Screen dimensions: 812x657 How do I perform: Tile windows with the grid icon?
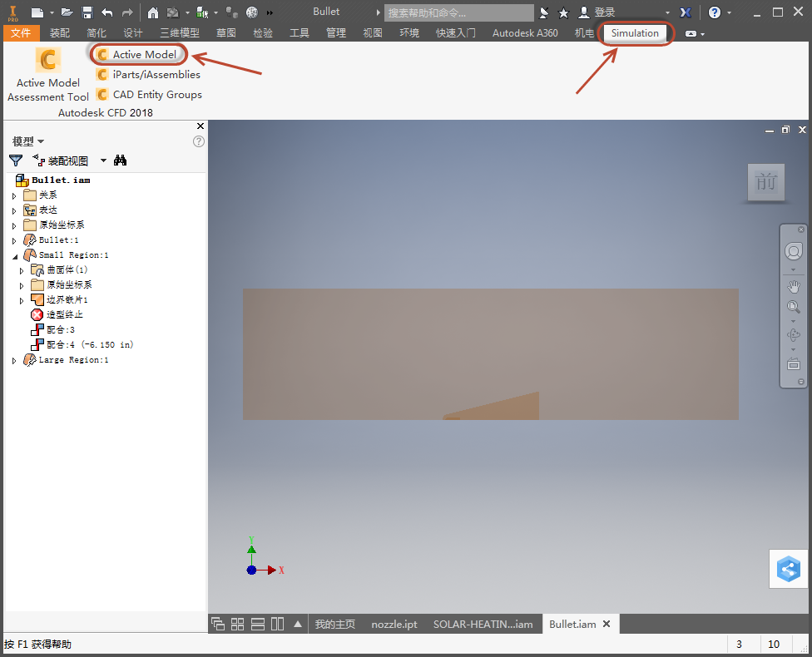pos(237,625)
